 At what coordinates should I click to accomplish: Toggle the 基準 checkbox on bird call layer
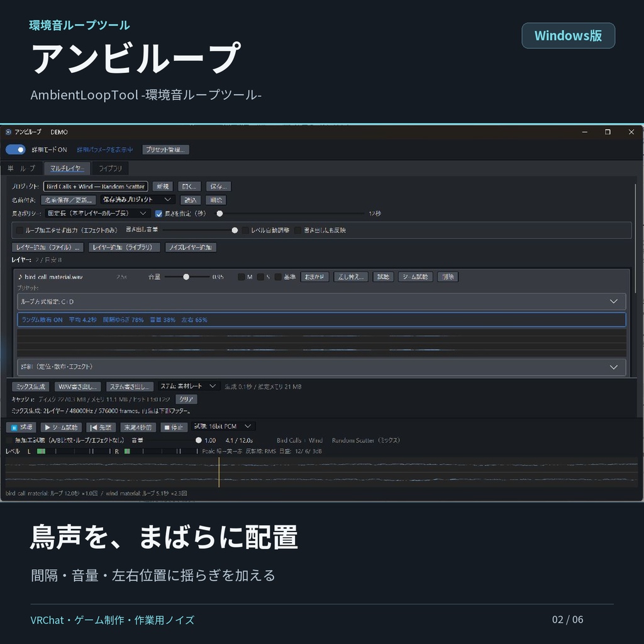278,277
